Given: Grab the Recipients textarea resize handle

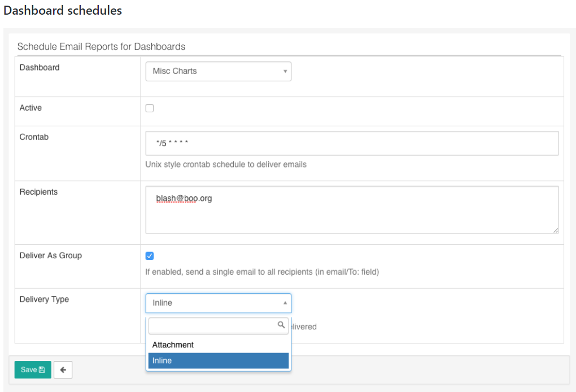Looking at the screenshot, I should click(x=556, y=230).
